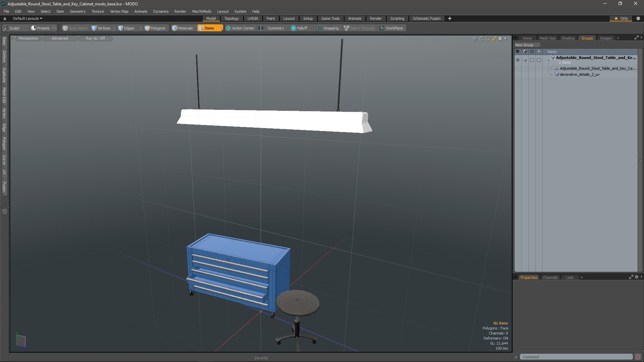
Task: Click the record button beside Command field
Action: tap(638, 357)
